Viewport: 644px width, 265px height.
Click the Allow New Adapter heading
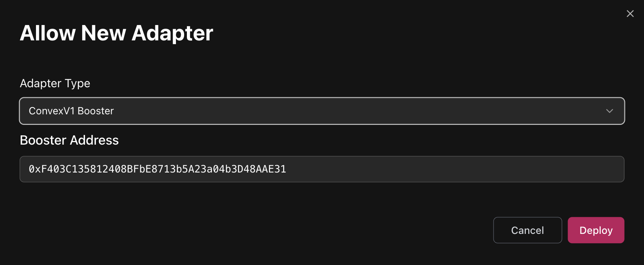coord(117,33)
